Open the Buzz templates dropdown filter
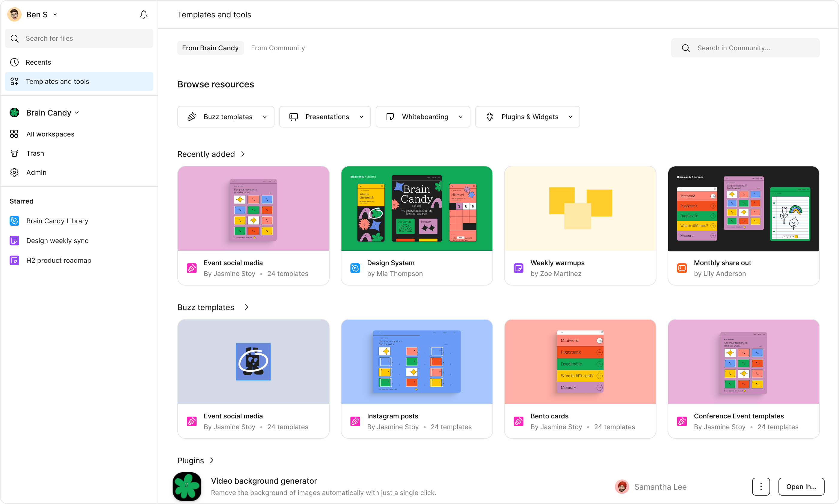Image resolution: width=839 pixels, height=504 pixels. click(226, 117)
